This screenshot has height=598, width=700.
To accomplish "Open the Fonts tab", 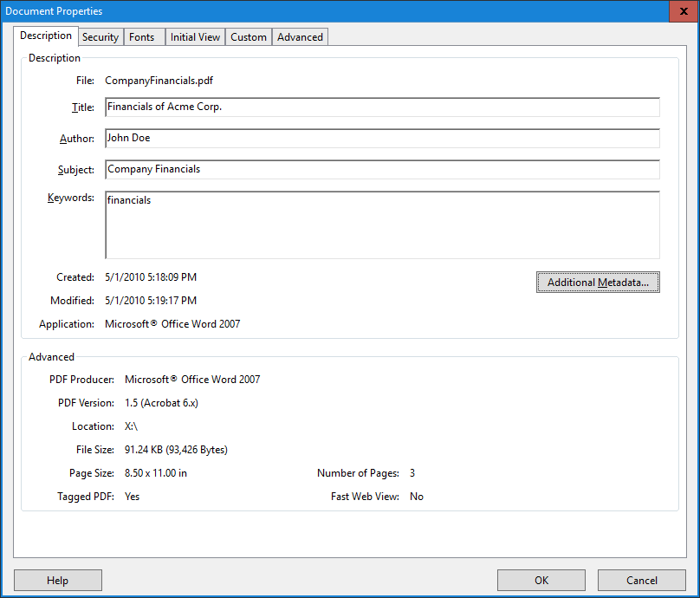I will [141, 36].
